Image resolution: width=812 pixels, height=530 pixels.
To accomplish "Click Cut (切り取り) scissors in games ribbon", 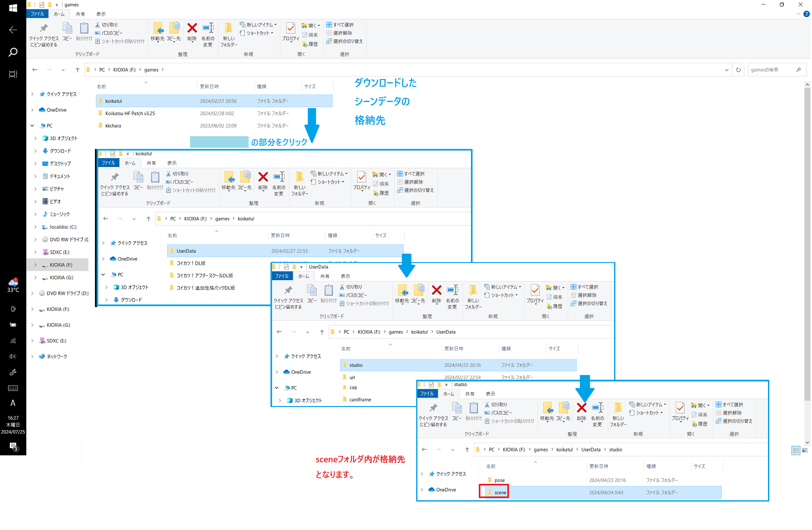I will pyautogui.click(x=106, y=25).
